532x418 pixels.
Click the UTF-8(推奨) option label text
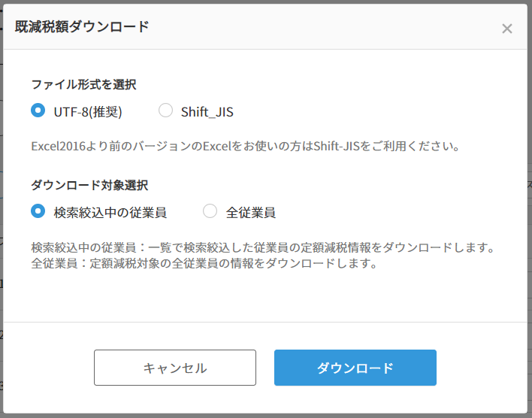pos(87,112)
